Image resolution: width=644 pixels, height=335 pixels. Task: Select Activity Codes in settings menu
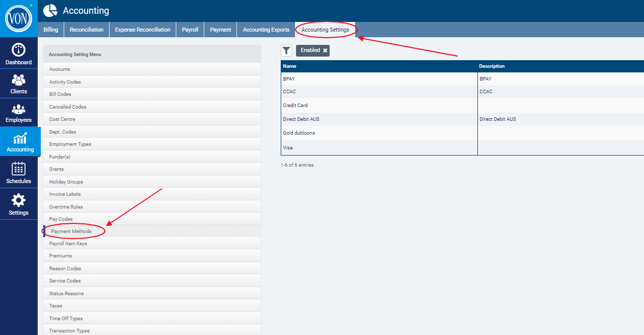point(65,82)
